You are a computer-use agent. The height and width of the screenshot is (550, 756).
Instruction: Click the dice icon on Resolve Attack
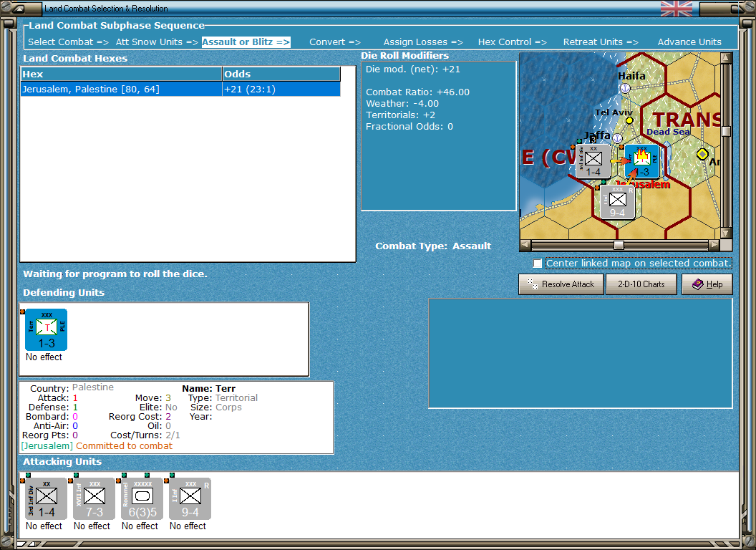(x=533, y=284)
